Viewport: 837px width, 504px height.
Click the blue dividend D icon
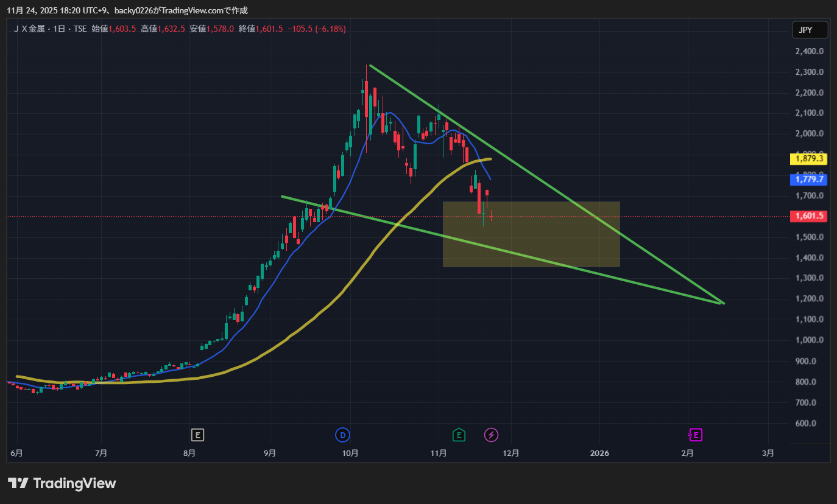coord(343,435)
